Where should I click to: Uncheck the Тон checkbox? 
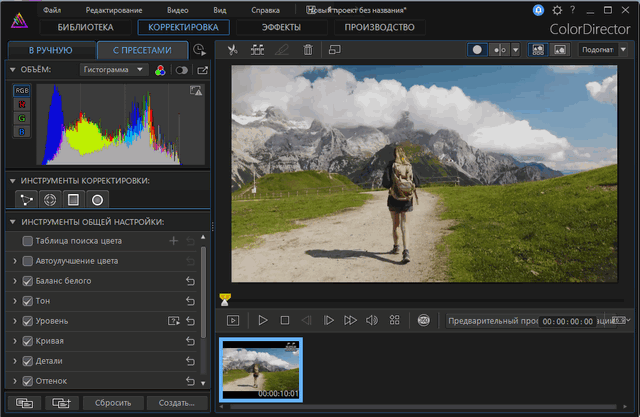(28, 301)
